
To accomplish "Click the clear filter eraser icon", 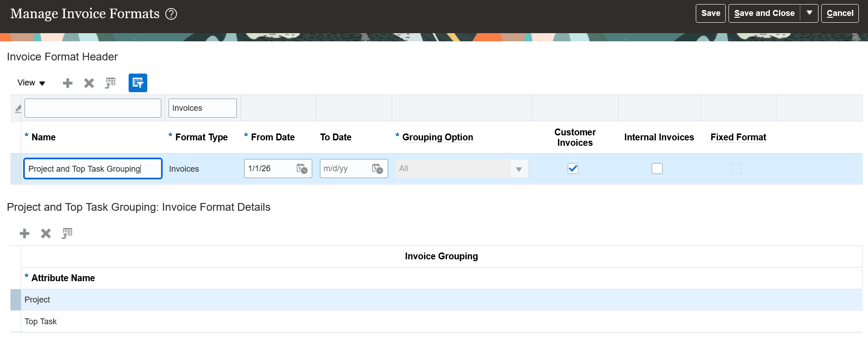I will coord(18,109).
